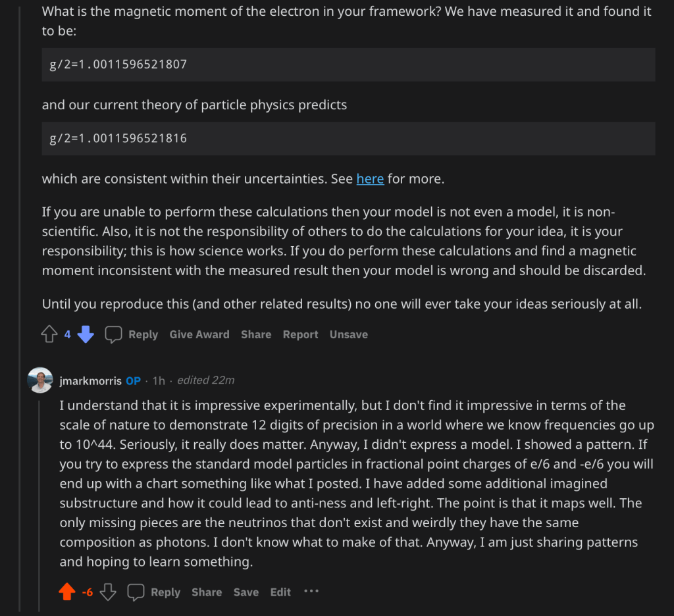This screenshot has width=674, height=616.
Task: Upvote the electron magnetic moment comment
Action: (49, 334)
